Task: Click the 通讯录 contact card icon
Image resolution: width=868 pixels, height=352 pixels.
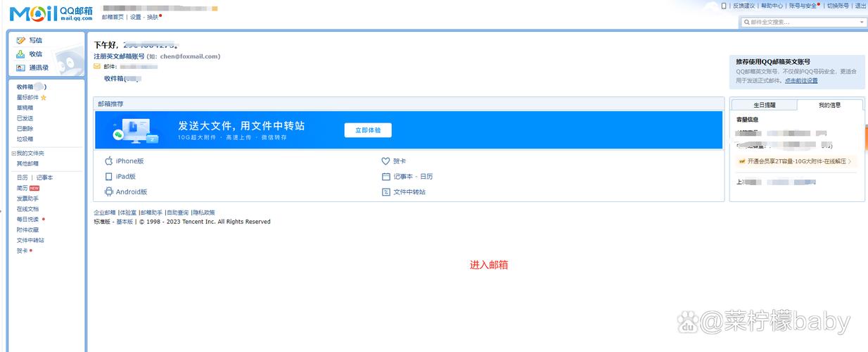Action: pyautogui.click(x=21, y=68)
